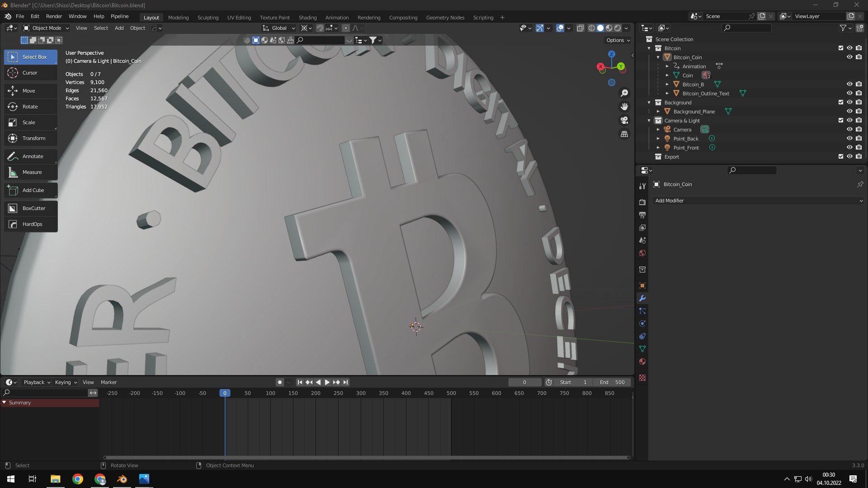The height and width of the screenshot is (488, 868).
Task: Switch to Geometry Nodes workspace tab
Action: tap(445, 18)
